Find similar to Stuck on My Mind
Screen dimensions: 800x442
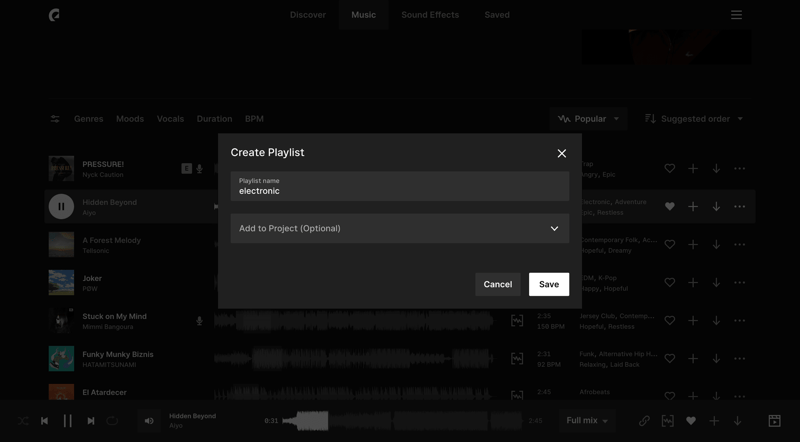517,321
